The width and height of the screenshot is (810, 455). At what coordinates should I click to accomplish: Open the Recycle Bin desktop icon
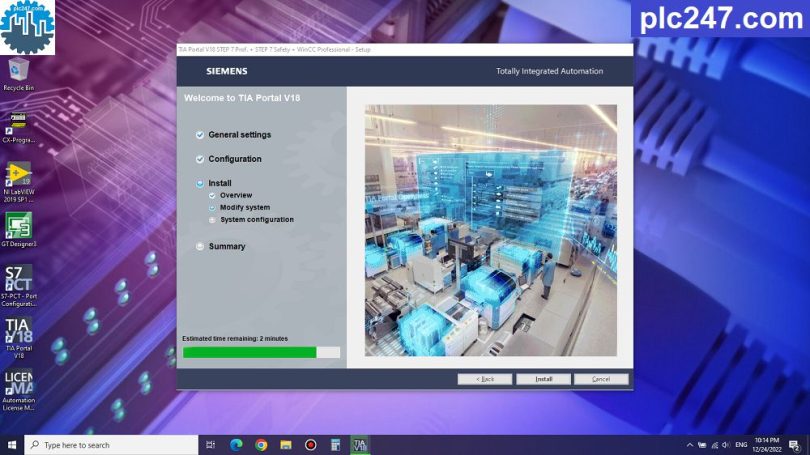pos(19,74)
